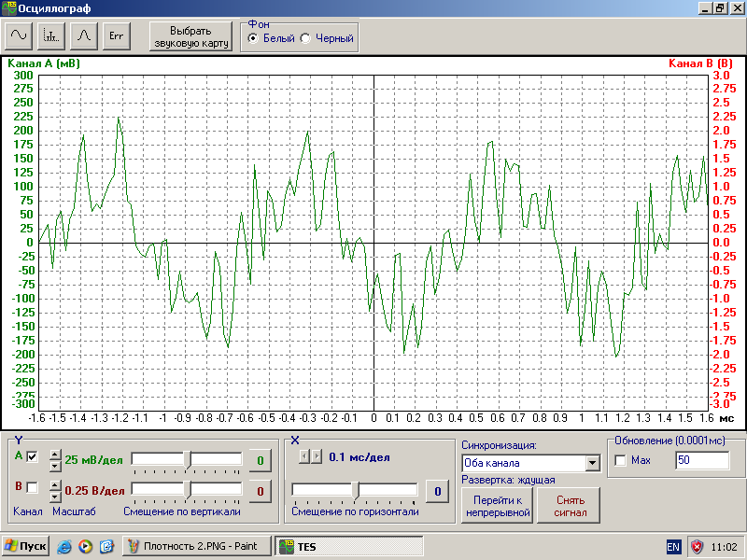This screenshot has height=560, width=747.
Task: Launch Windows Media Player from quick launch
Action: [x=86, y=546]
